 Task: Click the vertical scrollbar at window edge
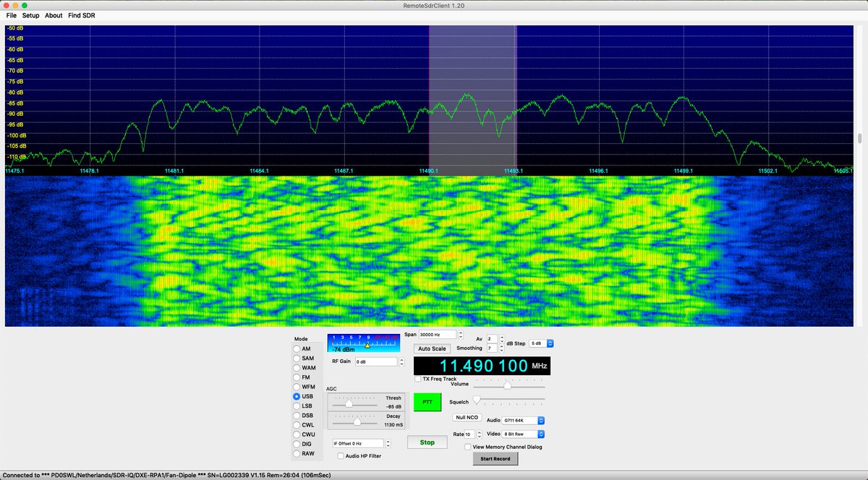point(860,139)
